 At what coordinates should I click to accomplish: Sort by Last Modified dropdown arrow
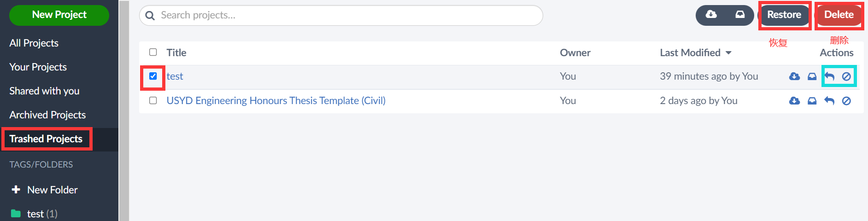point(728,53)
